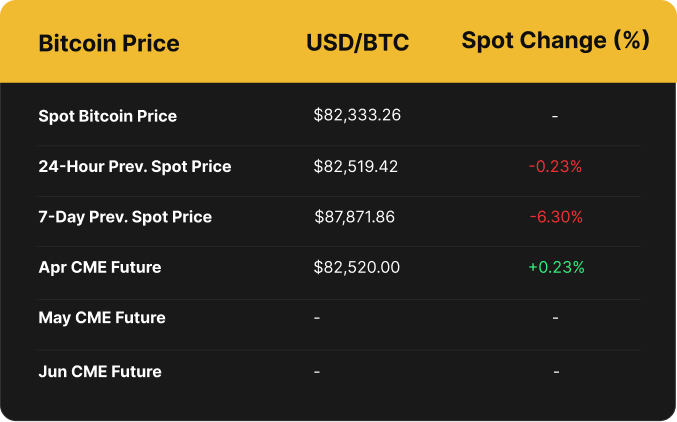Select the -0.23% spot change value
Image resolution: width=677 pixels, height=422 pixels.
click(555, 167)
